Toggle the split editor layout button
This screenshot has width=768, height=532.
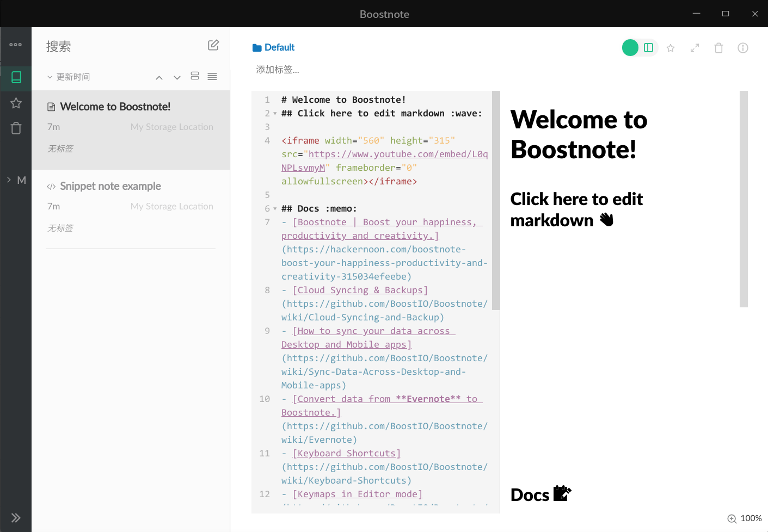point(648,48)
